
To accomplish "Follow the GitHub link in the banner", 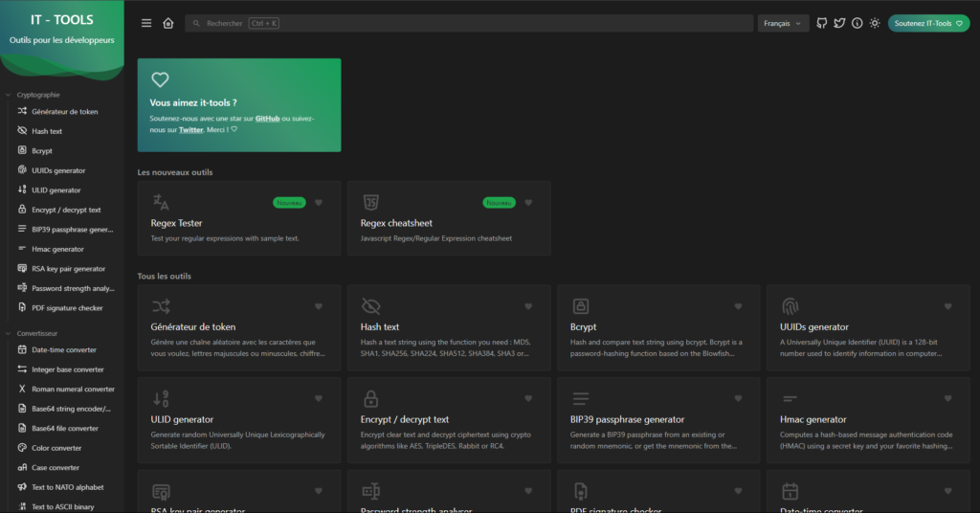I will pyautogui.click(x=267, y=118).
